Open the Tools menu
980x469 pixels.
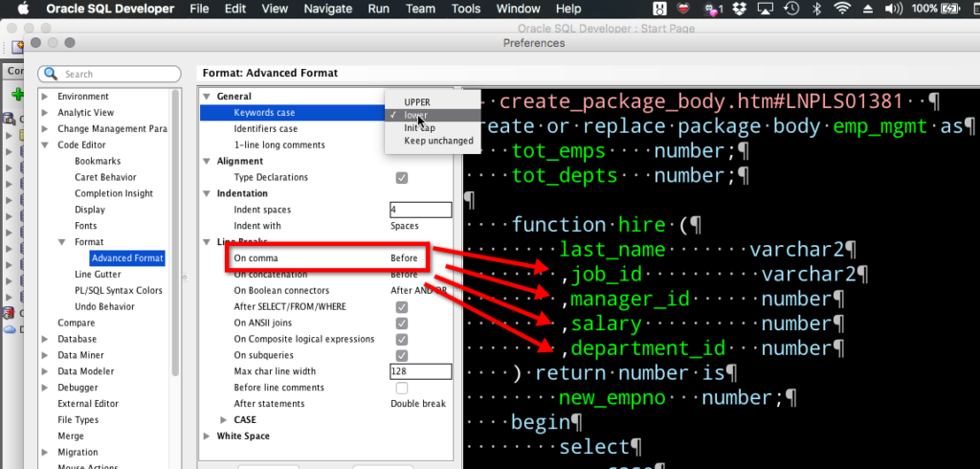tap(466, 9)
